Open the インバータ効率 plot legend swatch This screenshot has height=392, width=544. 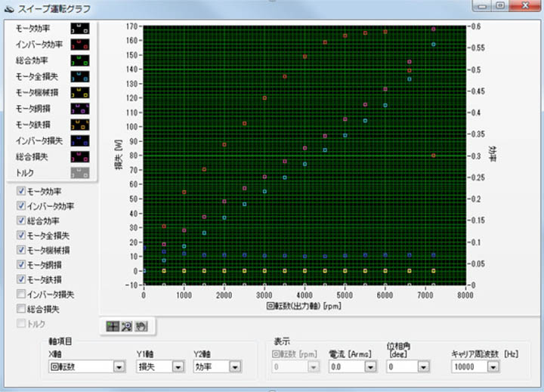80,45
